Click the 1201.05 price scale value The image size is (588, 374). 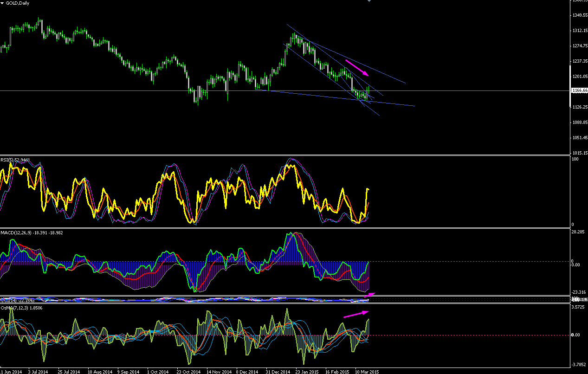(x=580, y=77)
